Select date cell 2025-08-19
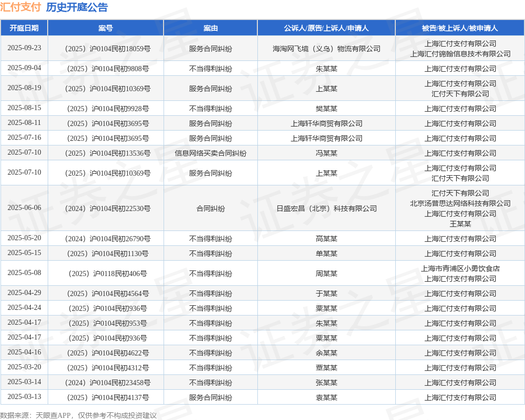 [x=24, y=88]
